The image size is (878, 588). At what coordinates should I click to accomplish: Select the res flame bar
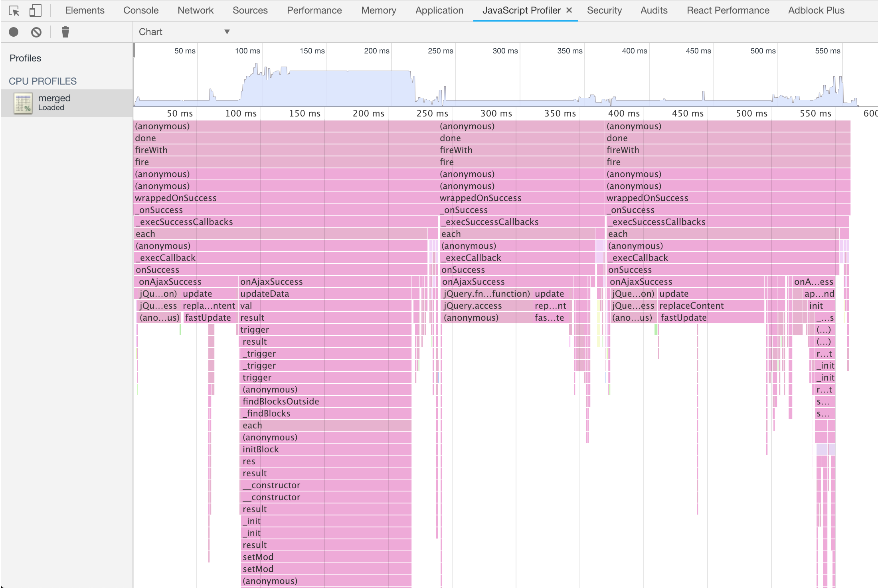click(326, 461)
